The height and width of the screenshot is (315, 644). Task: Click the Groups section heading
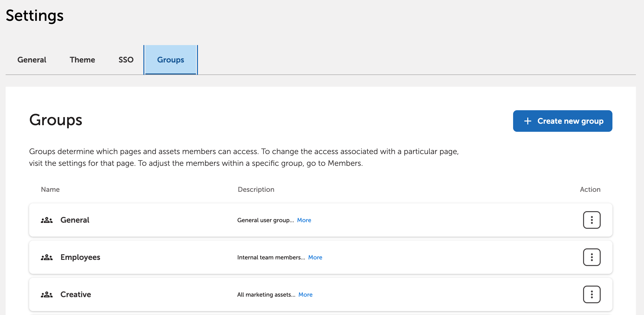(x=56, y=120)
